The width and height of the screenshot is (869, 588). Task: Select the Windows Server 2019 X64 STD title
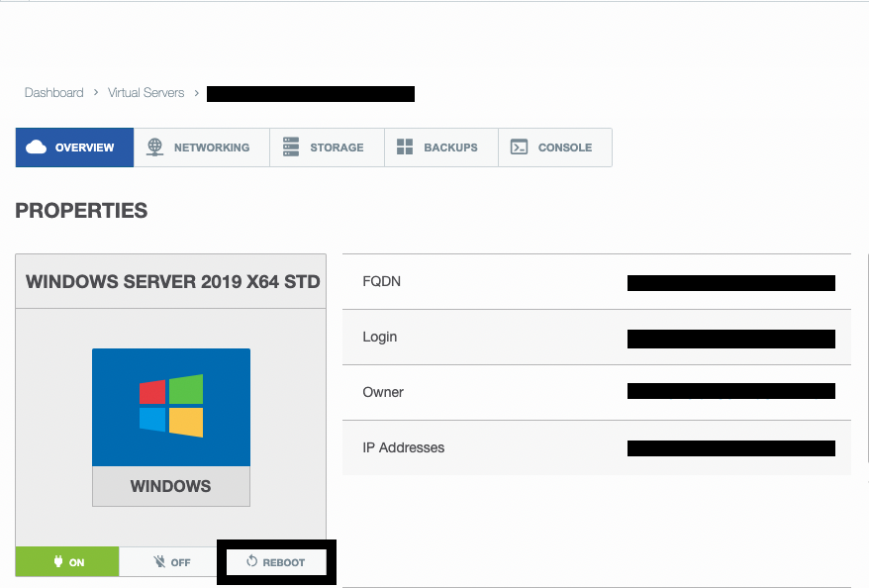(x=173, y=281)
